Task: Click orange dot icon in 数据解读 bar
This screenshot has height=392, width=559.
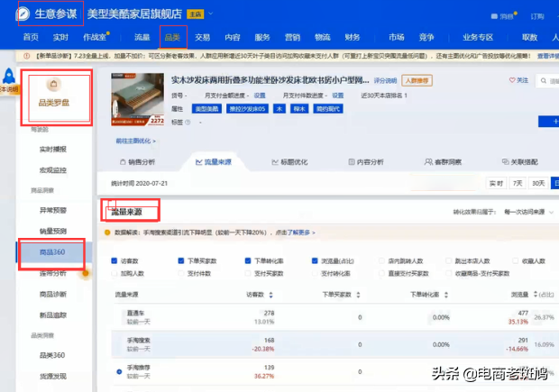Action: pyautogui.click(x=107, y=232)
